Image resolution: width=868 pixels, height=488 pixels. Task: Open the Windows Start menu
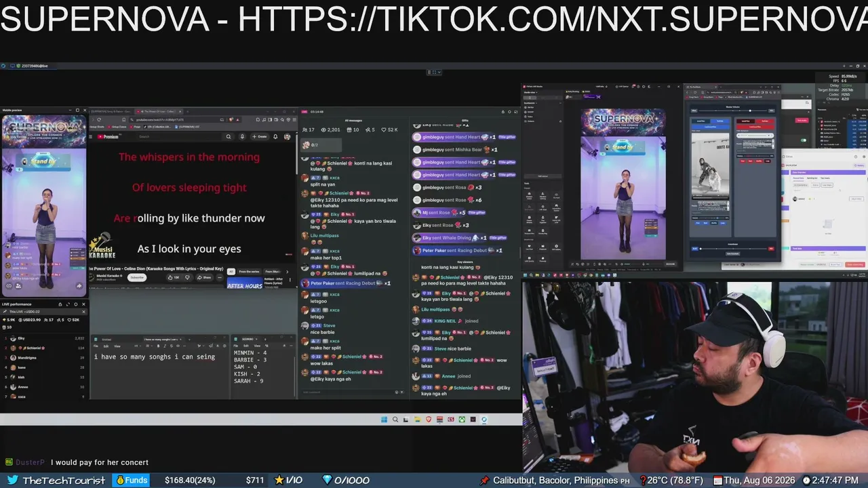(x=384, y=420)
